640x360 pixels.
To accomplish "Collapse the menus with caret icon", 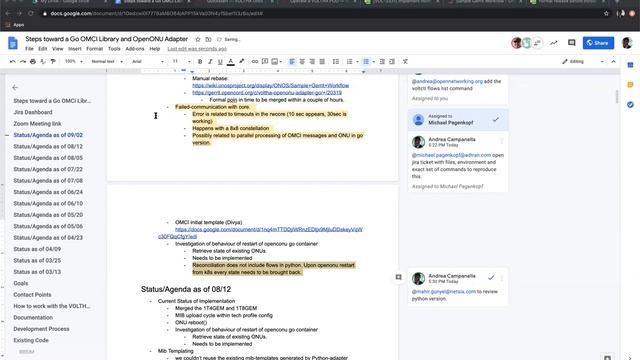I will click(x=613, y=62).
